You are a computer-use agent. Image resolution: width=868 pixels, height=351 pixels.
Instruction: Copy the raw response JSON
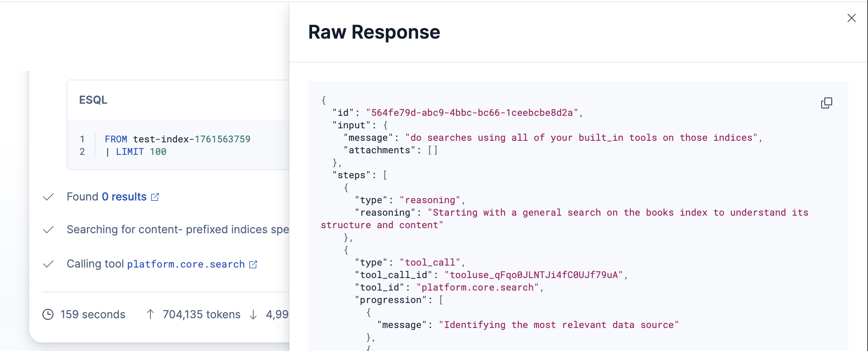pos(827,103)
